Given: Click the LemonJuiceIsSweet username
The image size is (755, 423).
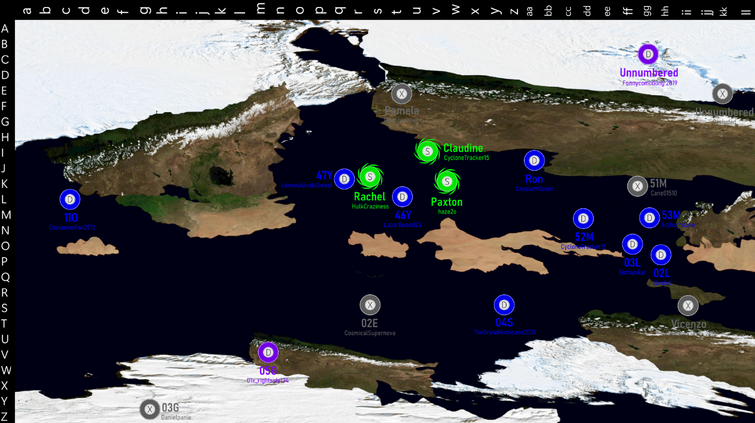Looking at the screenshot, I should pos(307,185).
